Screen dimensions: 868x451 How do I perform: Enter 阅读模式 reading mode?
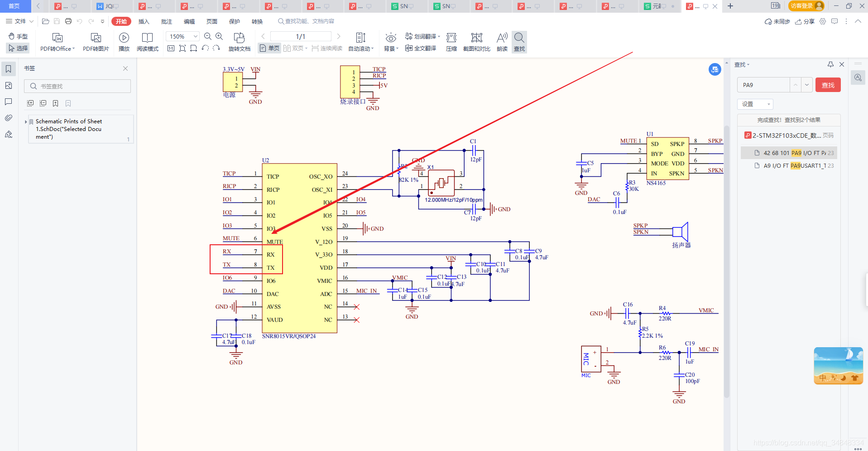(x=148, y=42)
